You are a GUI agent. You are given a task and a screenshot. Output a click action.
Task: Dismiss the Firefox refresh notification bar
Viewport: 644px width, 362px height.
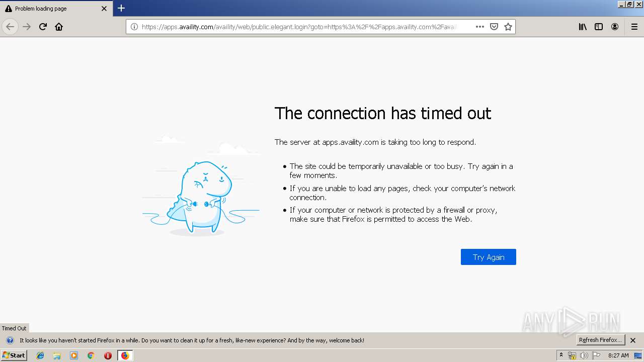[633, 340]
